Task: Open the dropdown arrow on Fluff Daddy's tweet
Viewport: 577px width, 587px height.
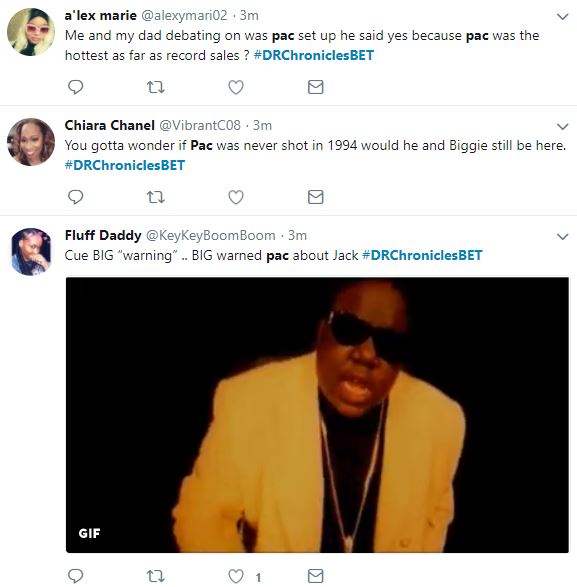Action: [562, 237]
